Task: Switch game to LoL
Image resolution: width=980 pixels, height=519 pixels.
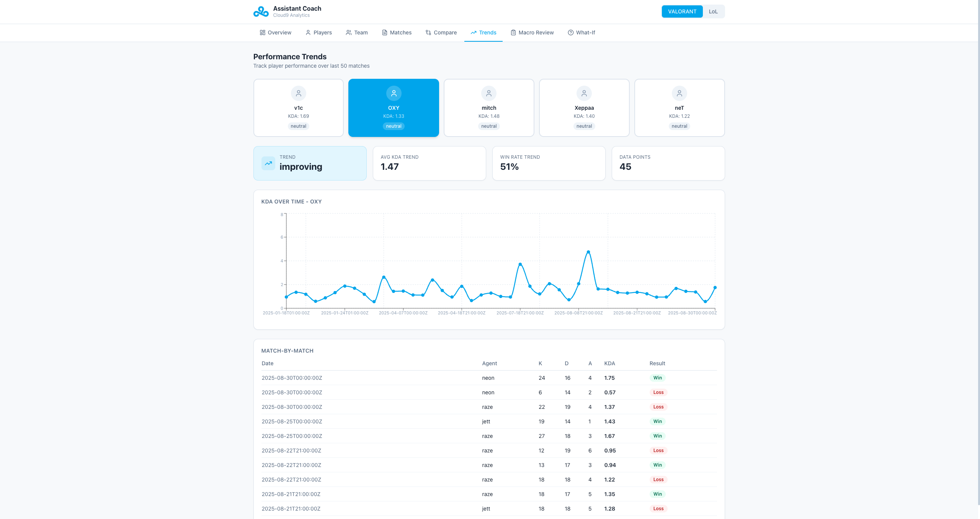Action: tap(713, 11)
